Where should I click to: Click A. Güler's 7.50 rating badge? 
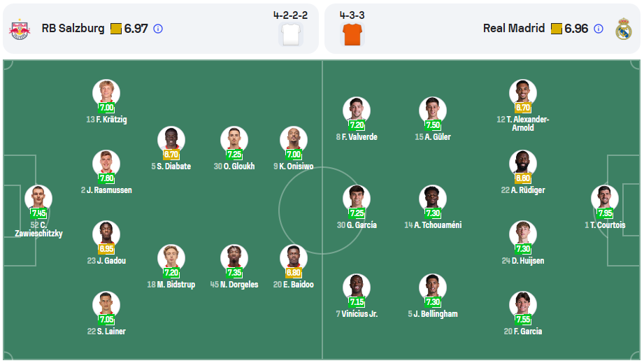(433, 125)
